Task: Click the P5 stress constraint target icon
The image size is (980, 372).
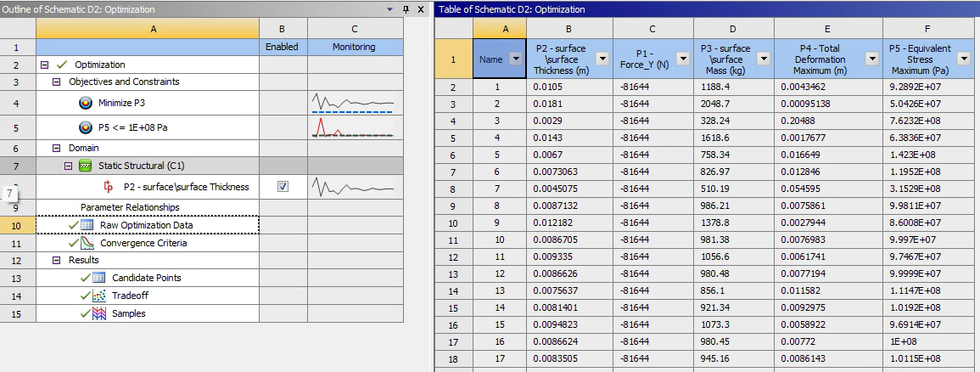Action: pyautogui.click(x=85, y=128)
